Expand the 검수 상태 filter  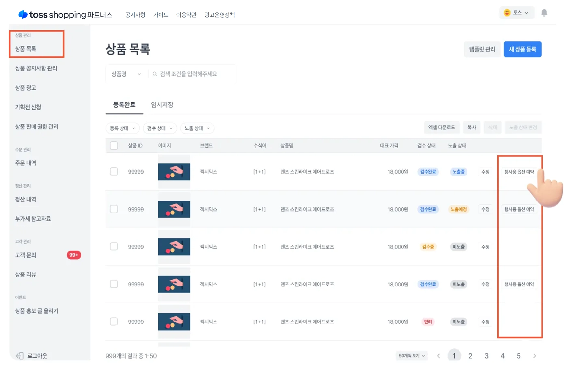160,128
